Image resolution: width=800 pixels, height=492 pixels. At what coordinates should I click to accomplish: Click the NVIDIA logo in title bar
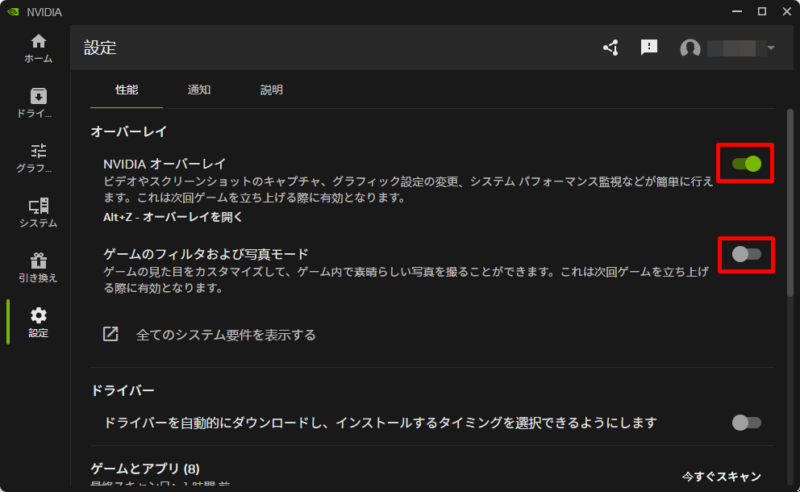click(13, 12)
